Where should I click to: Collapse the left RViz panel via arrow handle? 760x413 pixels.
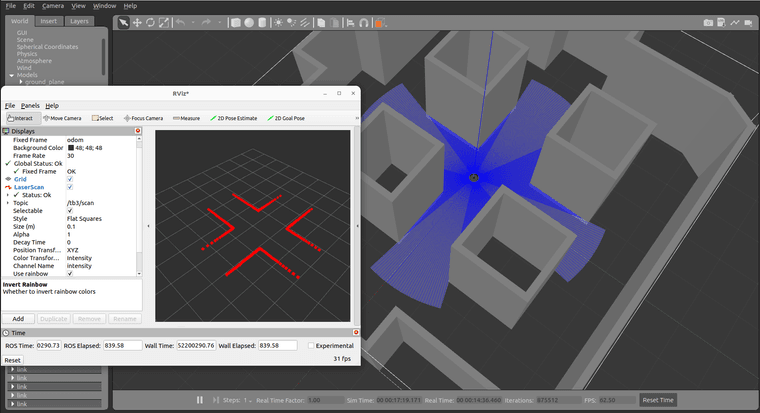[x=148, y=226]
